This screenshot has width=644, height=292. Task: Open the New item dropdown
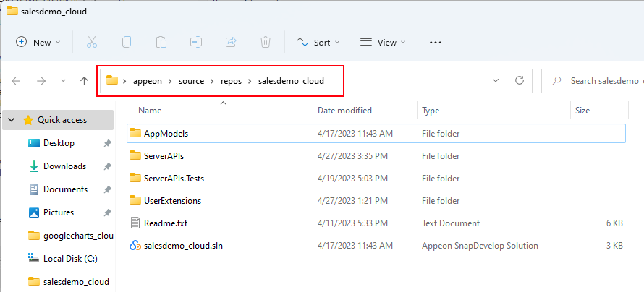pos(38,42)
